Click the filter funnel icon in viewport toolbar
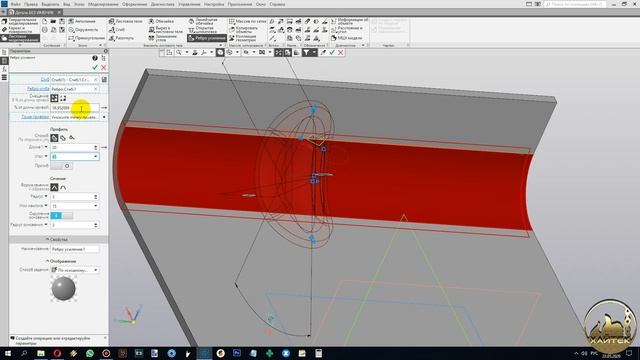Screen dimensions: 640x360 306,53
